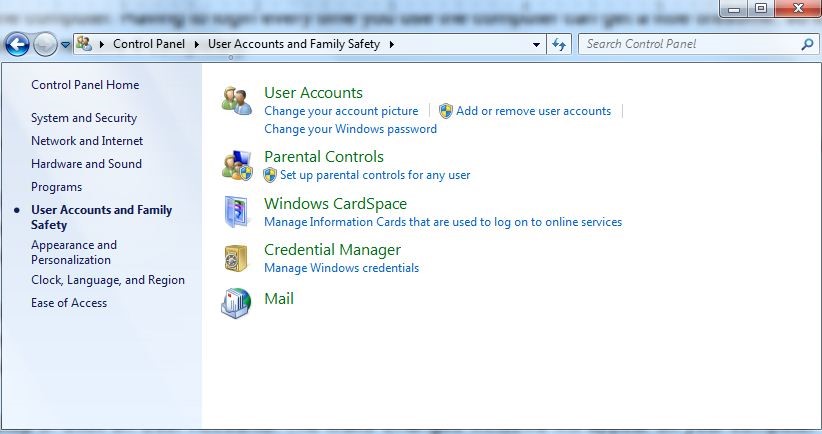Click Set up parental controls for any user

coord(375,175)
